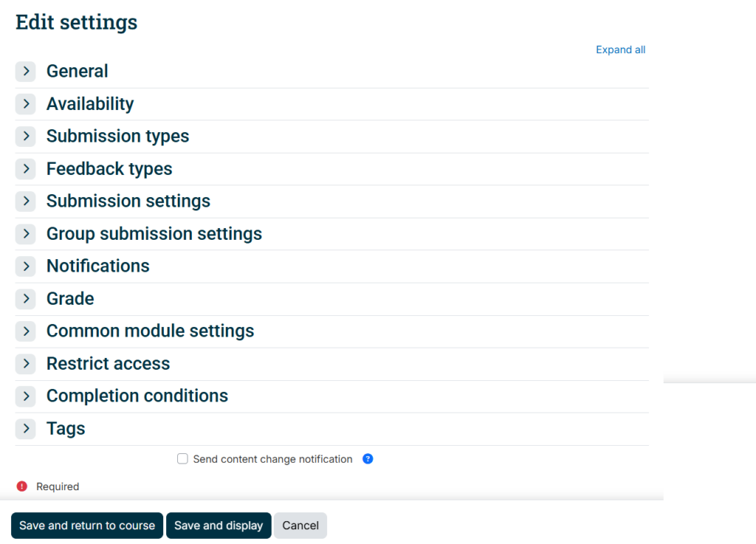
Task: Cancel editing the settings
Action: click(300, 526)
